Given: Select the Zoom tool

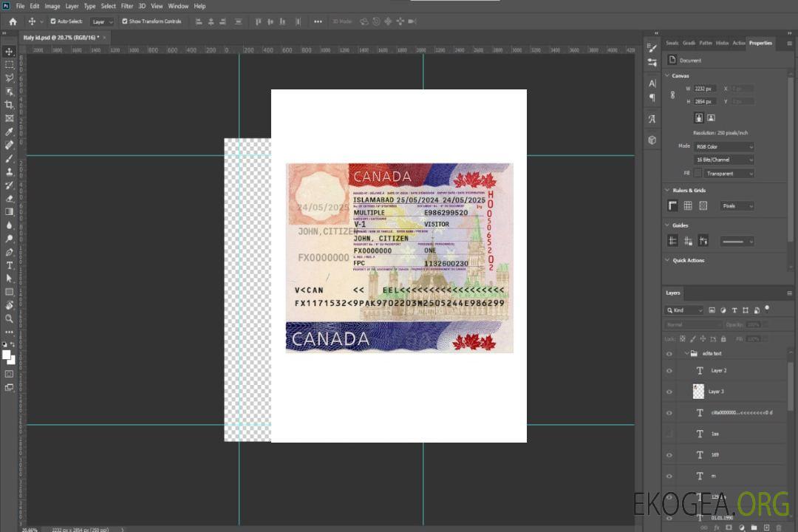Looking at the screenshot, I should 9,318.
